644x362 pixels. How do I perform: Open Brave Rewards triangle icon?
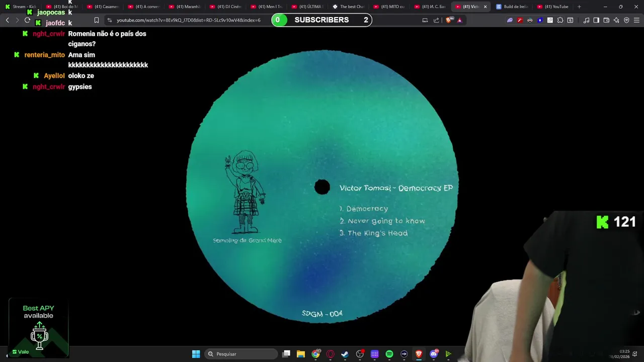pos(459,20)
